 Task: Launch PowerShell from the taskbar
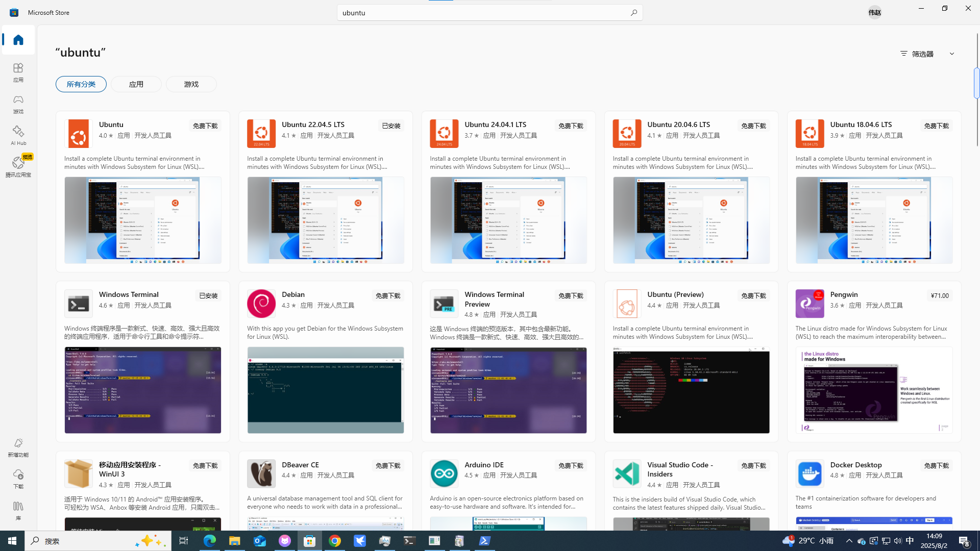point(484,541)
